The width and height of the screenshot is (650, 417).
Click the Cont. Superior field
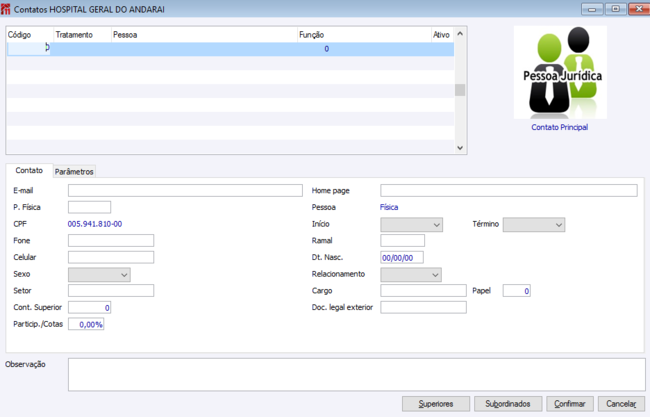90,308
